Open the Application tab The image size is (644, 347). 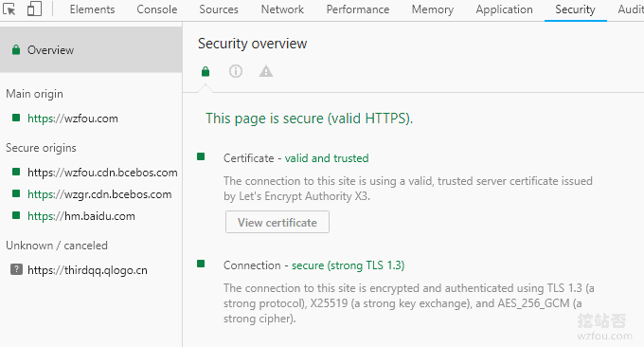505,9
